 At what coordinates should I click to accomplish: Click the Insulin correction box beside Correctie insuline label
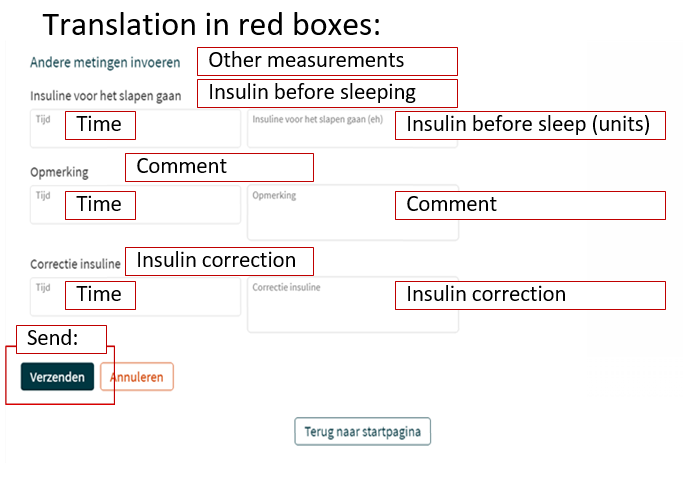pos(219,261)
